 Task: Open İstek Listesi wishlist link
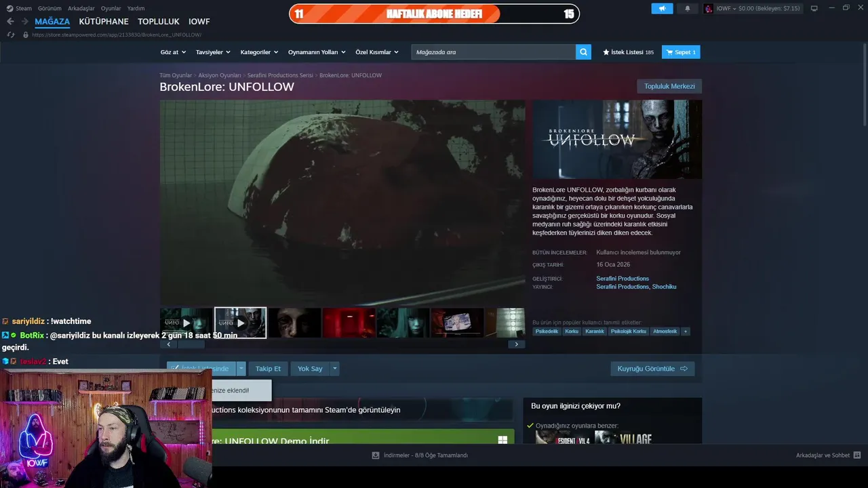(628, 52)
